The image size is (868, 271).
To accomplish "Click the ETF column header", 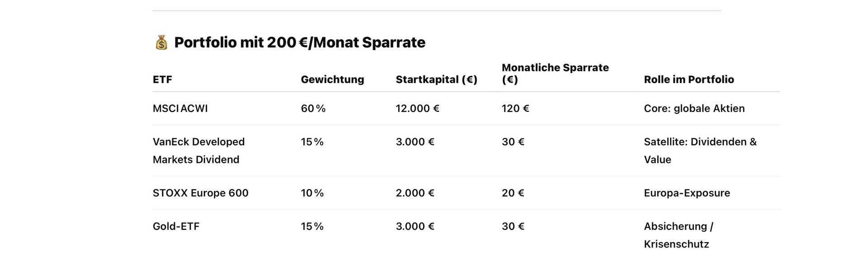I will (x=162, y=80).
